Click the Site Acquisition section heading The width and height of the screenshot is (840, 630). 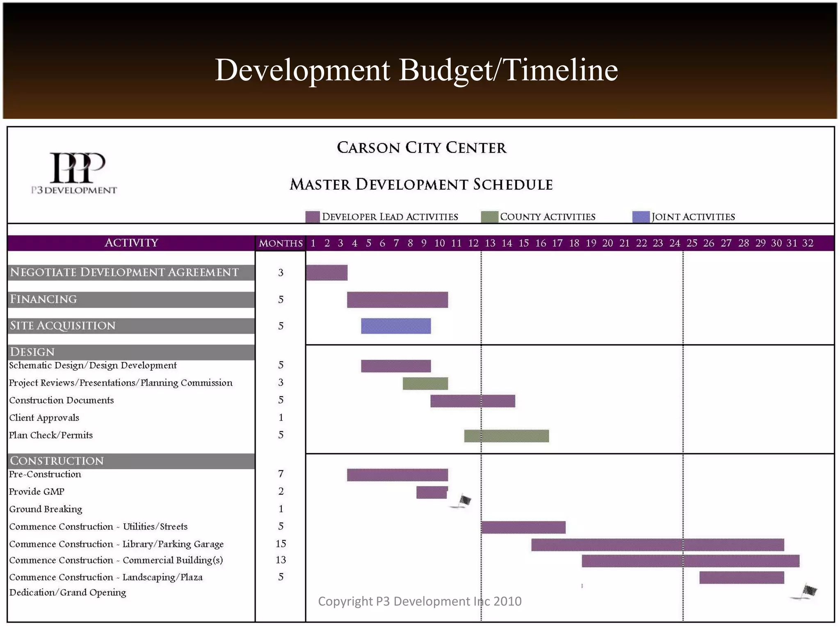pos(131,326)
